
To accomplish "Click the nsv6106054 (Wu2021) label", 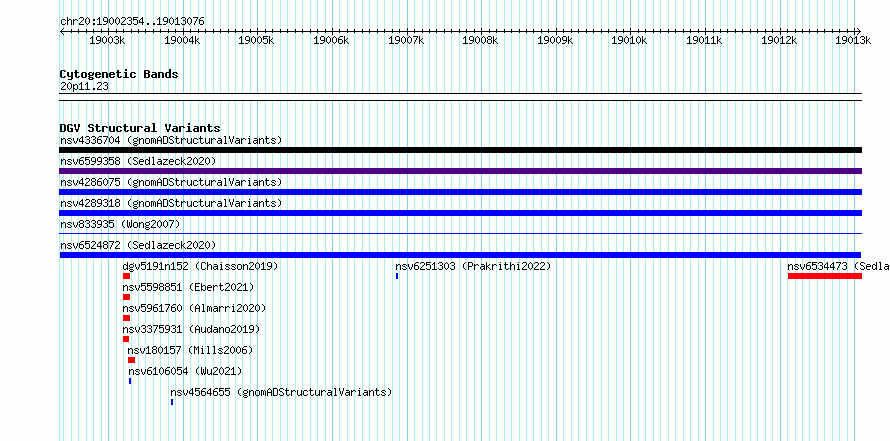I will point(185,371).
